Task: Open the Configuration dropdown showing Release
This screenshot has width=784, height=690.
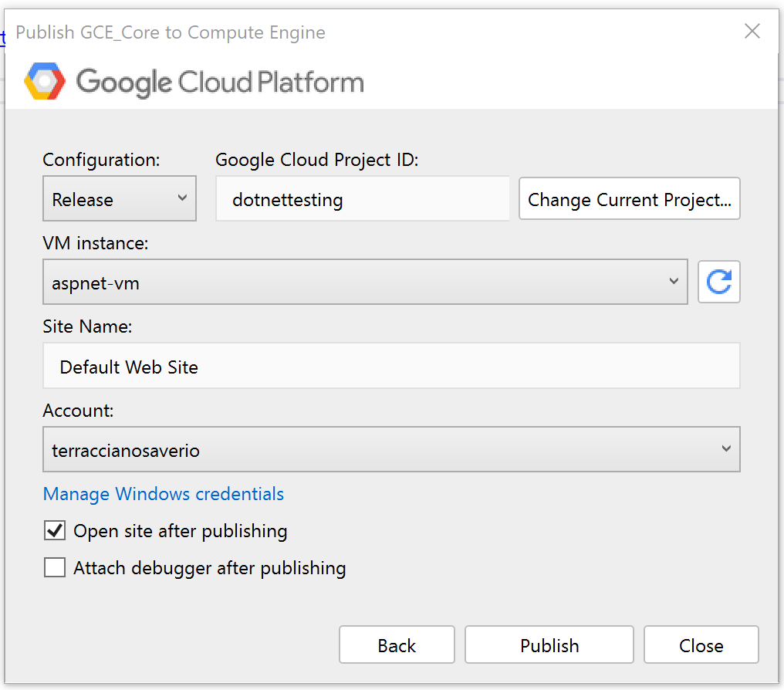Action: tap(120, 199)
